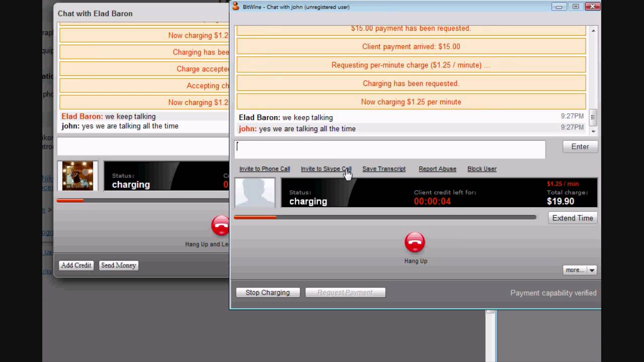This screenshot has width=644, height=362.
Task: Click Invite to Skype Call link
Action: [326, 169]
